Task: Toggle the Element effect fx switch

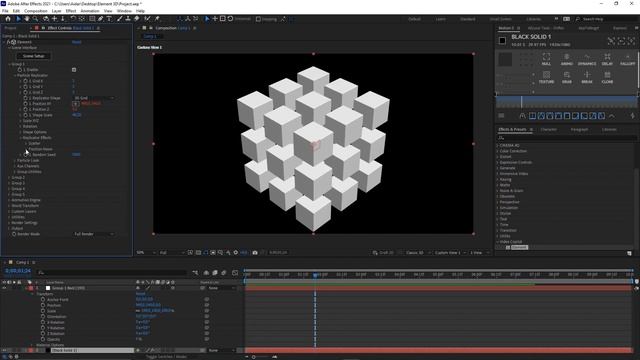Action: point(8,42)
